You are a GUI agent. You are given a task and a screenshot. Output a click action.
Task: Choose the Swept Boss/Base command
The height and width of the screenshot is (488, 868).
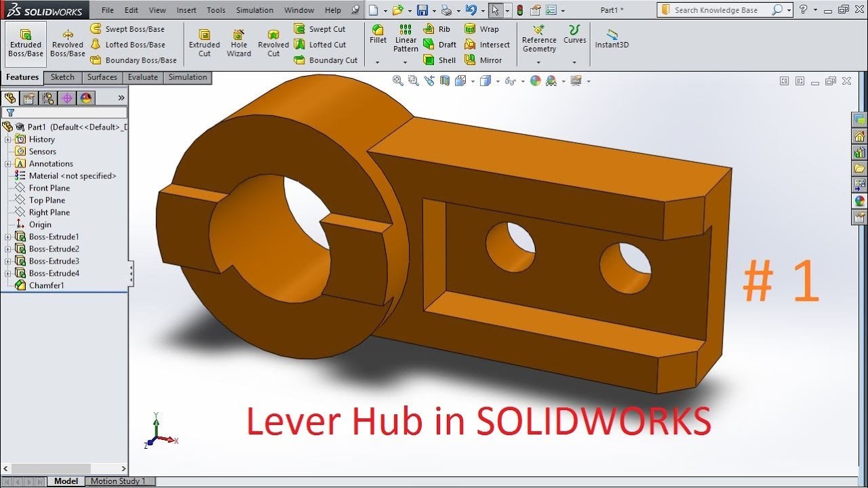127,29
